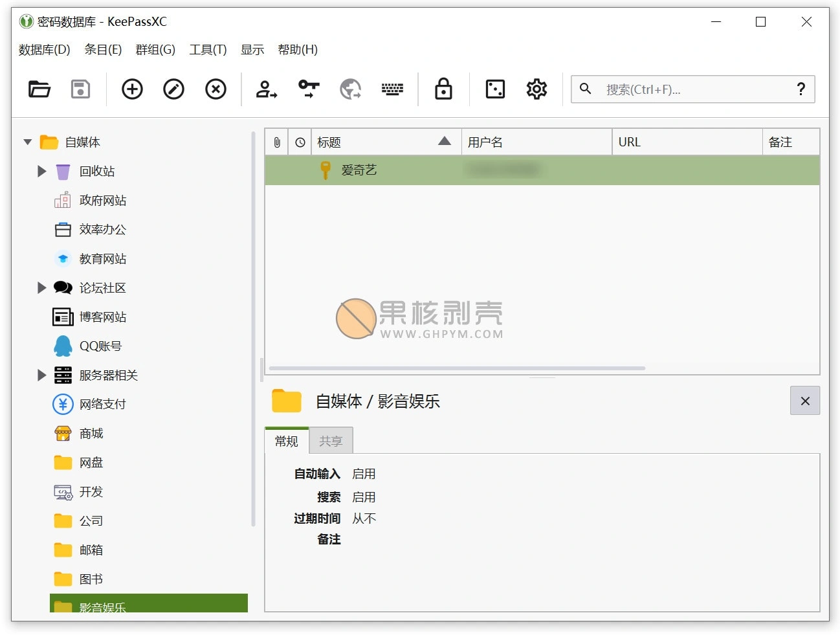The image size is (840, 637).
Task: Close the group details preview panel
Action: tap(805, 401)
